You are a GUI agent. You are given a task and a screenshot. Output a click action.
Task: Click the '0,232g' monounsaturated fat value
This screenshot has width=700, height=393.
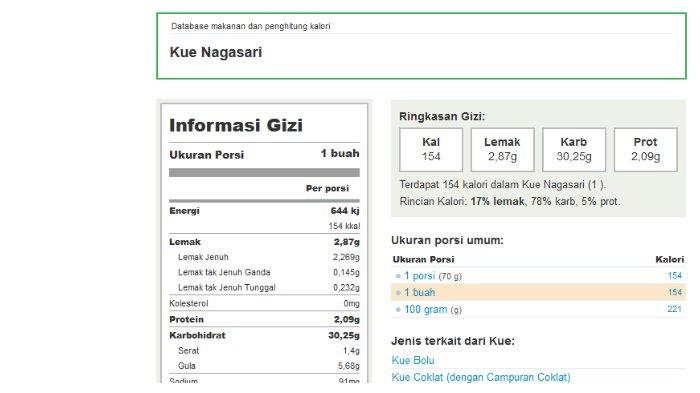(x=346, y=288)
